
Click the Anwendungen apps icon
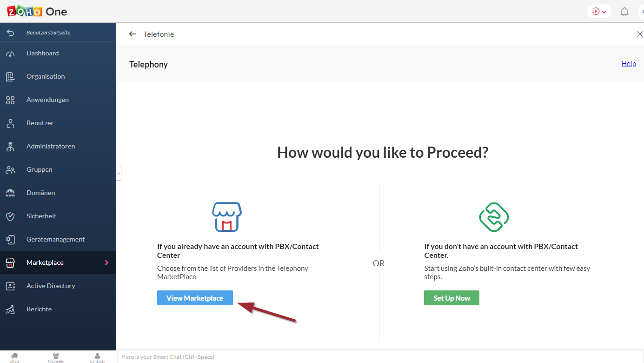[10, 100]
